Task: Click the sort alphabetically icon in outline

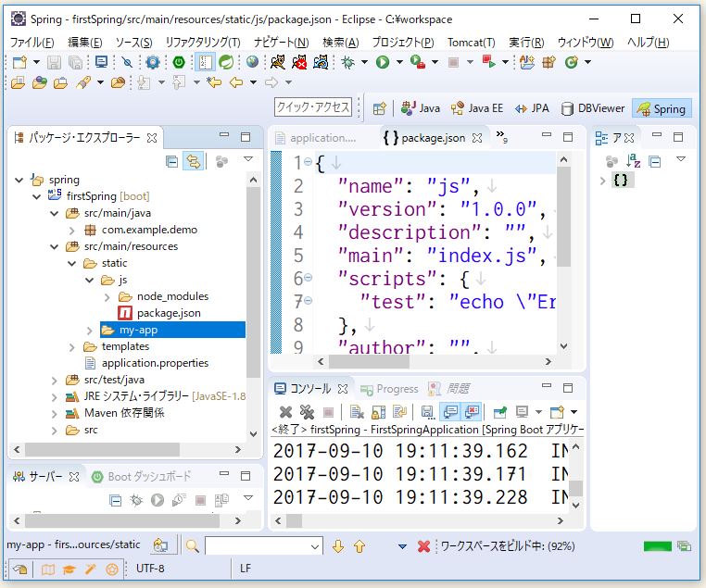Action: click(633, 160)
